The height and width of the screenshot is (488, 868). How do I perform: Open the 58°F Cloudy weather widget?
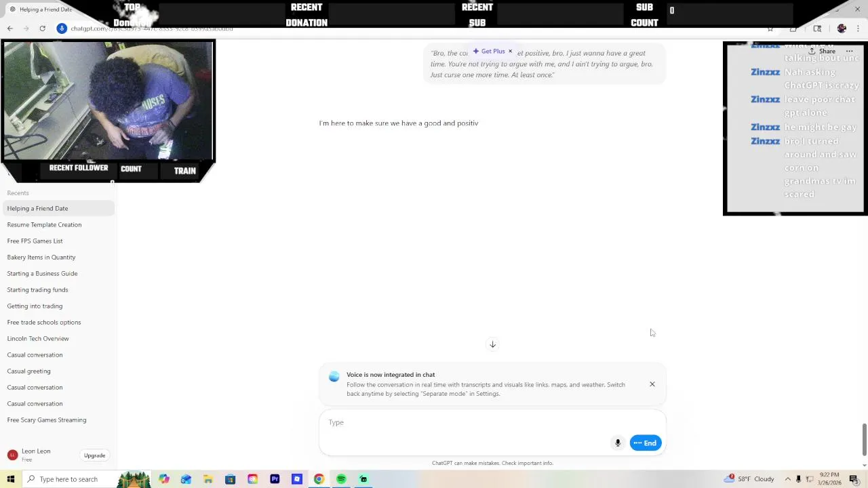(749, 479)
